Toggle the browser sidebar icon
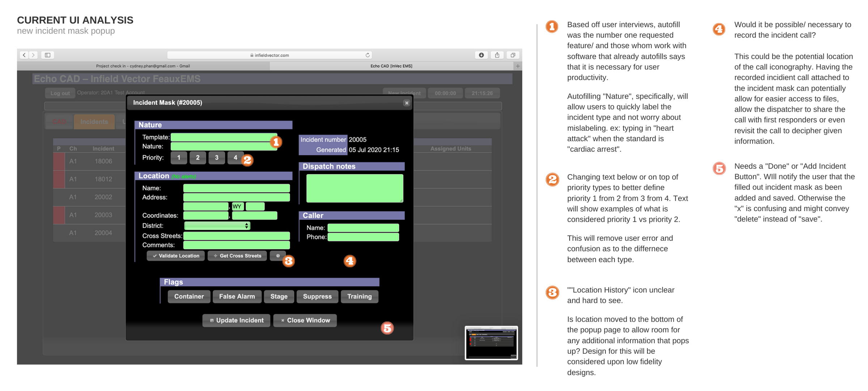 [x=47, y=55]
